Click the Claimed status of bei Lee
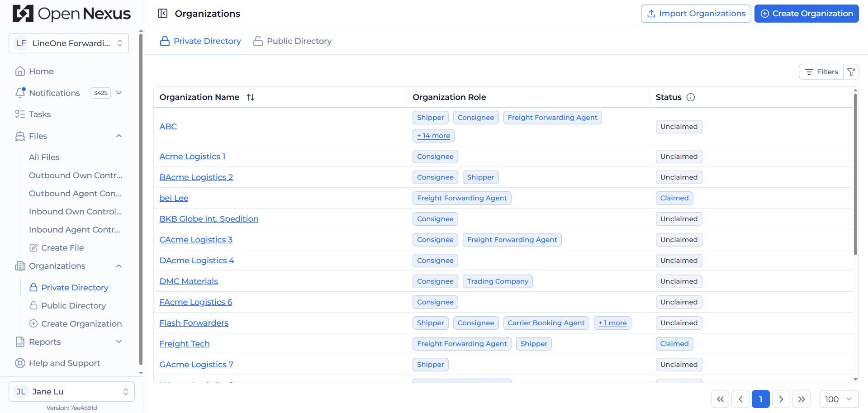The width and height of the screenshot is (868, 413). 674,198
